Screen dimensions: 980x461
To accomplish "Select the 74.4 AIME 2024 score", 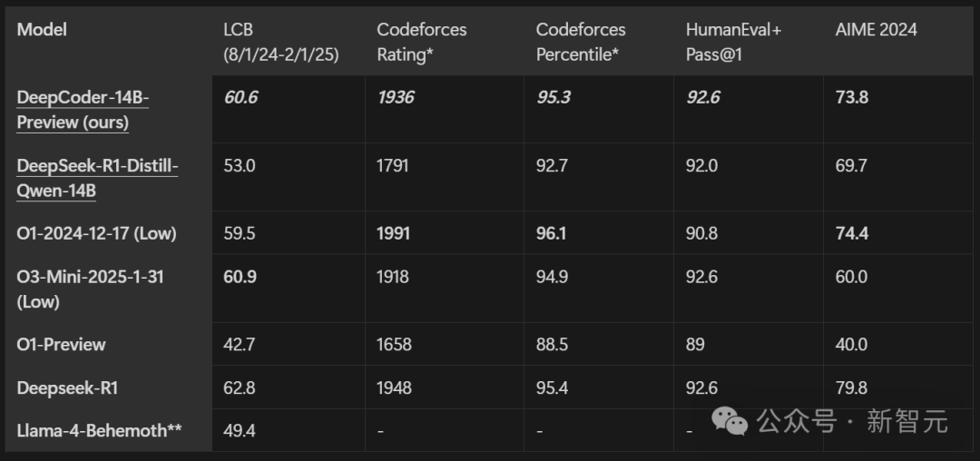I will pyautogui.click(x=852, y=233).
